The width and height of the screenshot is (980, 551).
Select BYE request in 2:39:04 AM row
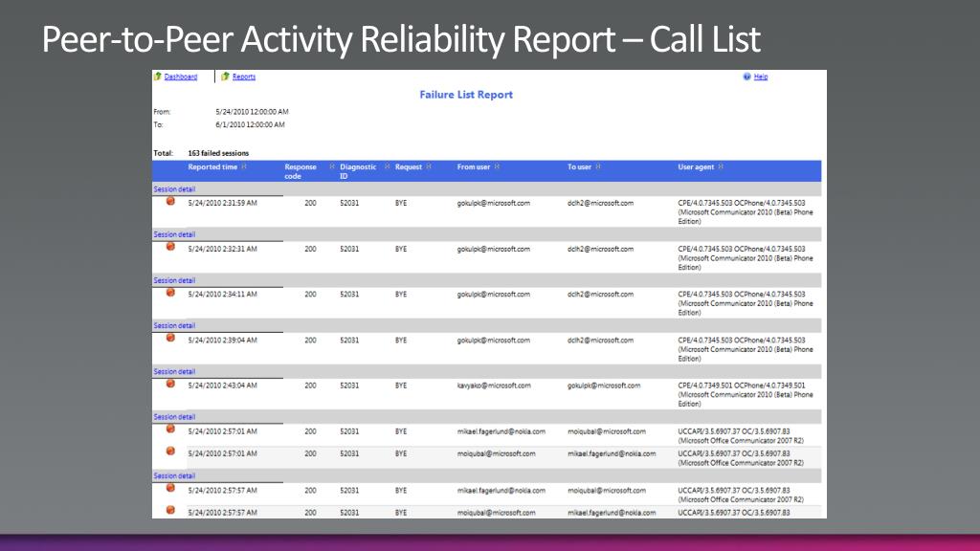[401, 341]
